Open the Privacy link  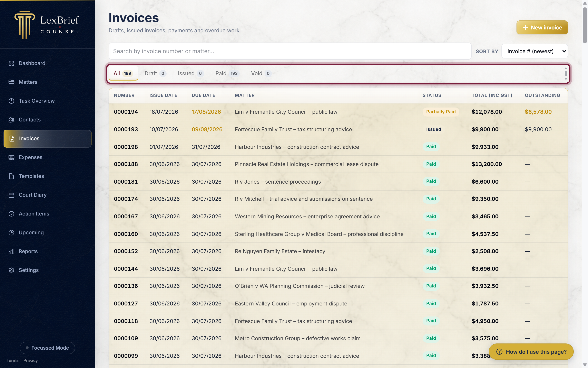coord(30,360)
